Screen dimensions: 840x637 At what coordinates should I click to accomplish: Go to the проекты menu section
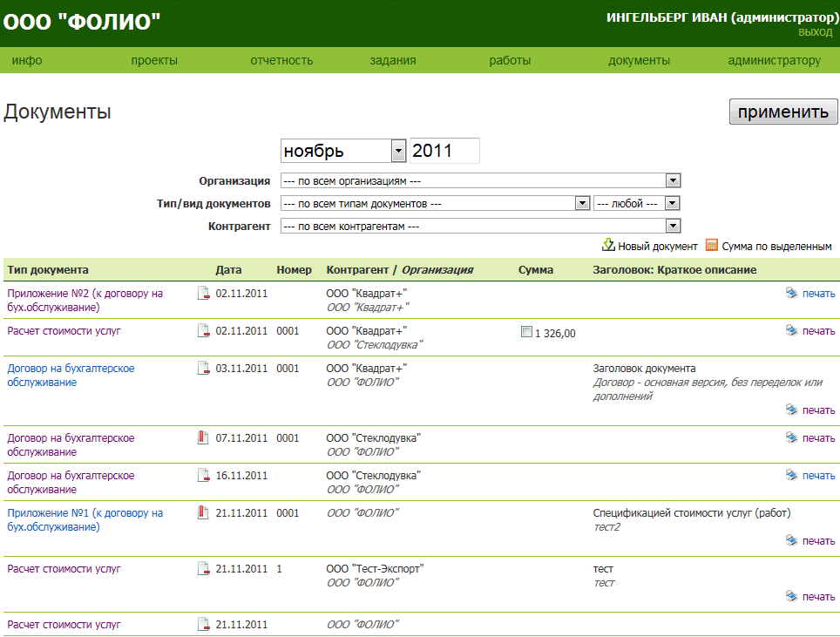pos(154,60)
